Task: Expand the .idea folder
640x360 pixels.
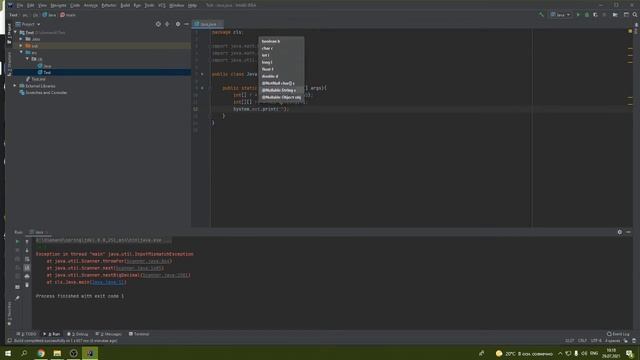Action: pos(21,39)
